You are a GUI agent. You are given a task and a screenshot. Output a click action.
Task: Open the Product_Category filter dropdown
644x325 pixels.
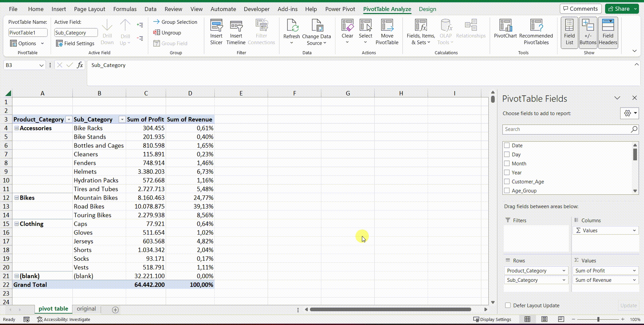point(69,120)
